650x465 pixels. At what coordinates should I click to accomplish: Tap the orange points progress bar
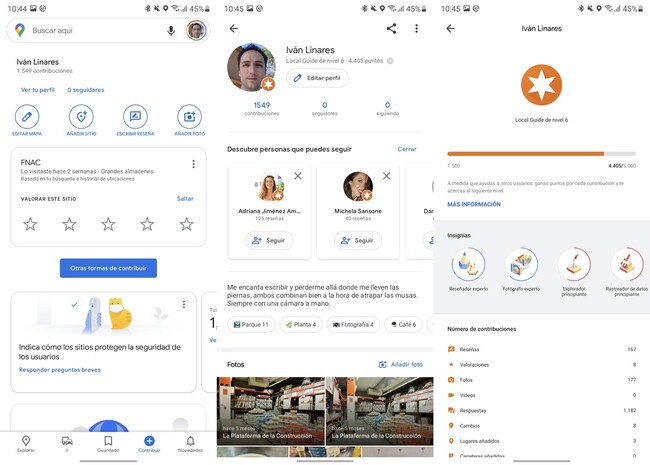541,154
